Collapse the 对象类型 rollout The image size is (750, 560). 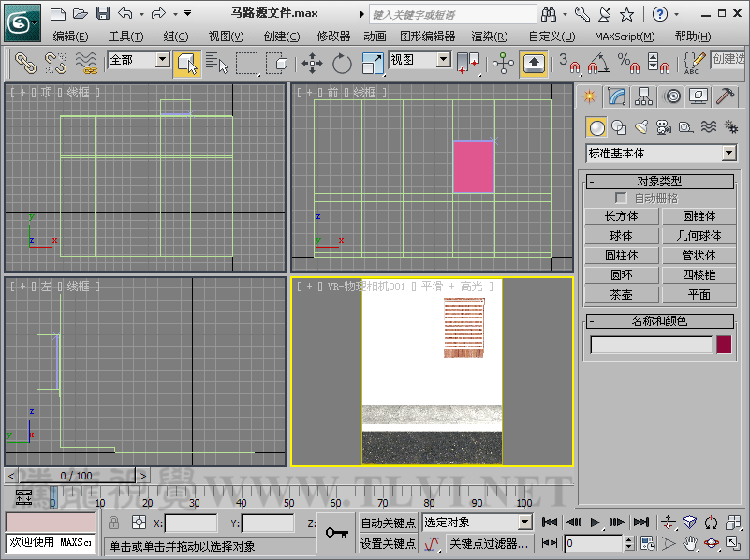pos(659,182)
